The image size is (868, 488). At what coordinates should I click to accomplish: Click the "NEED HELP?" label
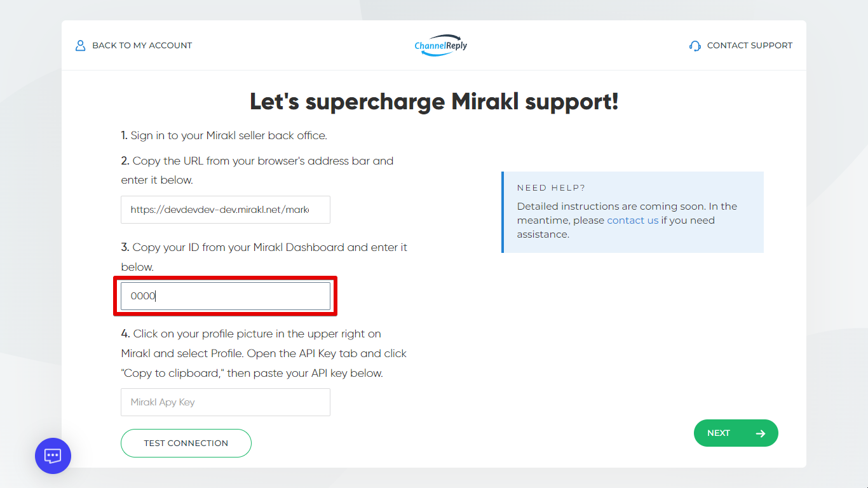pos(552,188)
